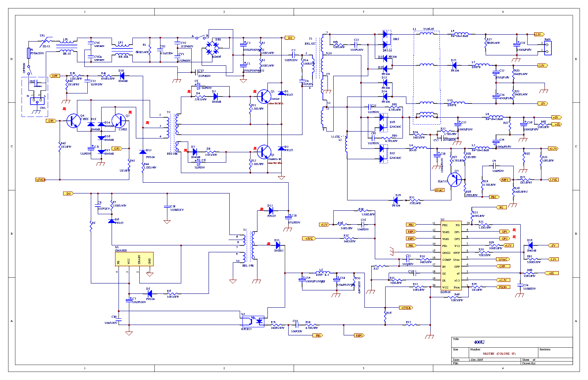588x380 pixels.
Task: Select the U1 SH0165R IC block
Action: 134,259
